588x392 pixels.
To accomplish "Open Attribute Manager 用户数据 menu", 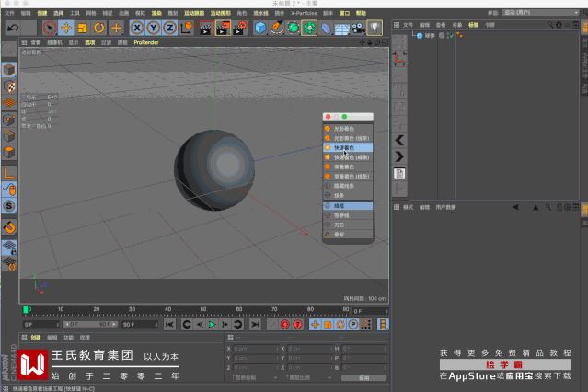I will click(445, 207).
